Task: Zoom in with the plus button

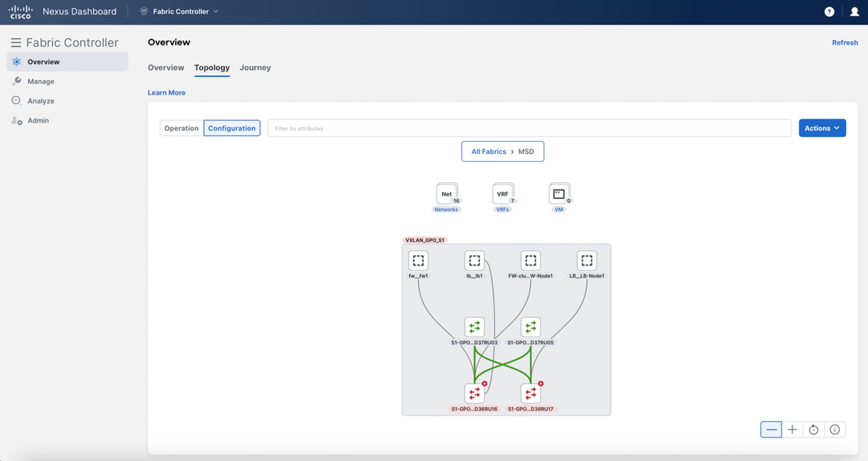Action: click(792, 429)
